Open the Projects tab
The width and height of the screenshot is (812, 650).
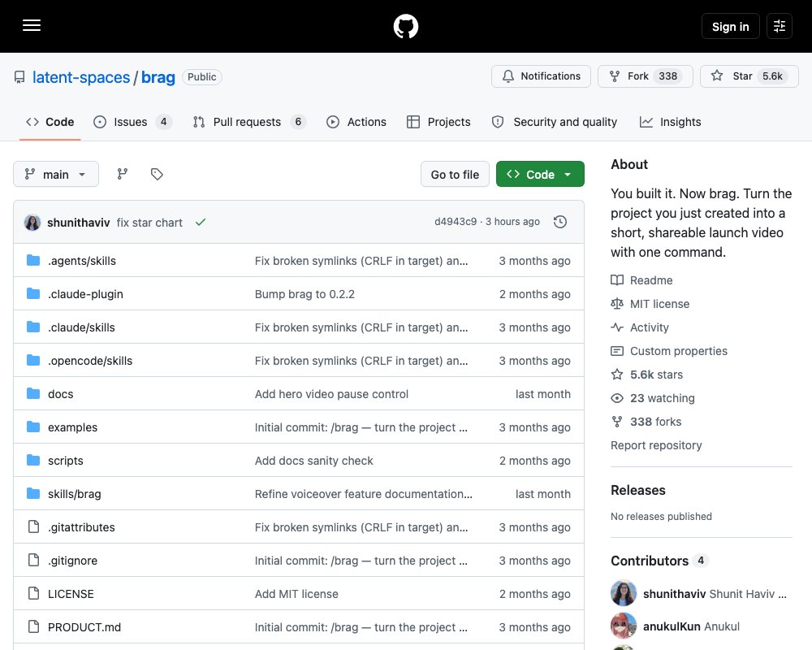438,122
